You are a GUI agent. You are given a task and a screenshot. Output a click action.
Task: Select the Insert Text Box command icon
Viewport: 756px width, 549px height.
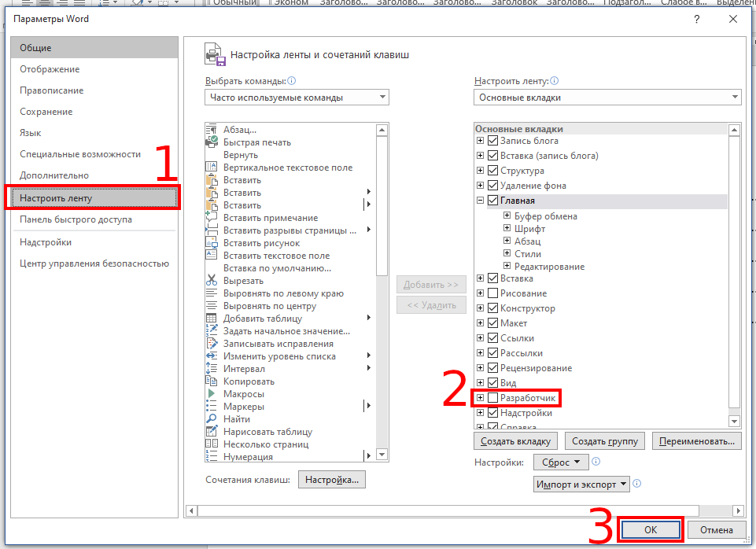[x=211, y=256]
